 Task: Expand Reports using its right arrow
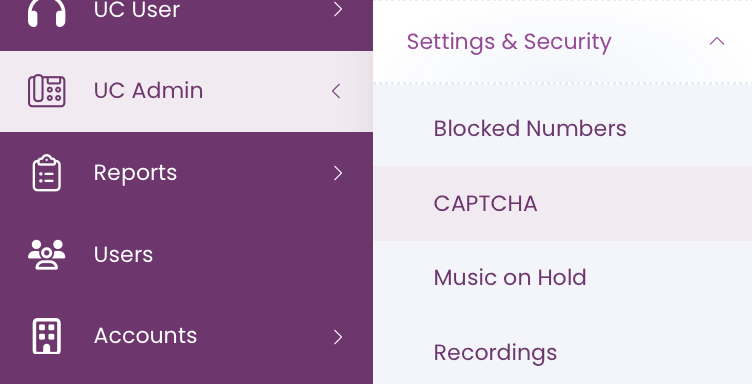(x=338, y=173)
